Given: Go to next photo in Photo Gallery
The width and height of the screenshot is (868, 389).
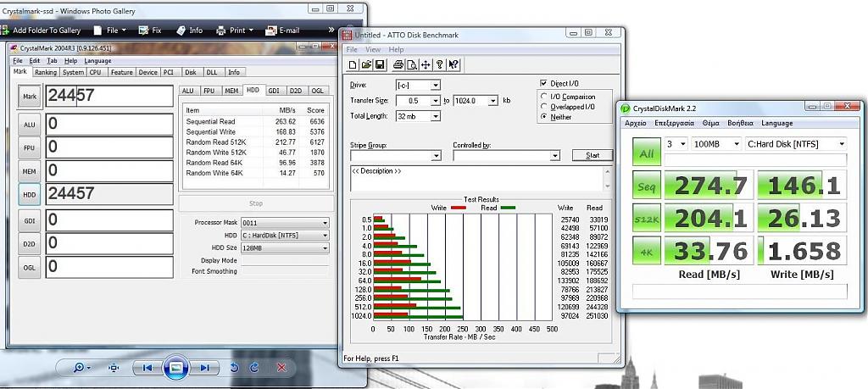Looking at the screenshot, I should [x=204, y=368].
